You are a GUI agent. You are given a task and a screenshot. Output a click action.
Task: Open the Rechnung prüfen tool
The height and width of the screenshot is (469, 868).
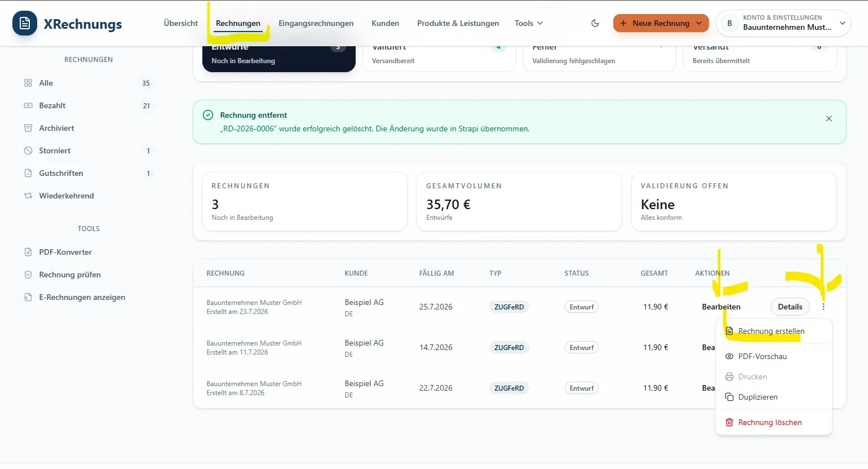(x=88, y=275)
